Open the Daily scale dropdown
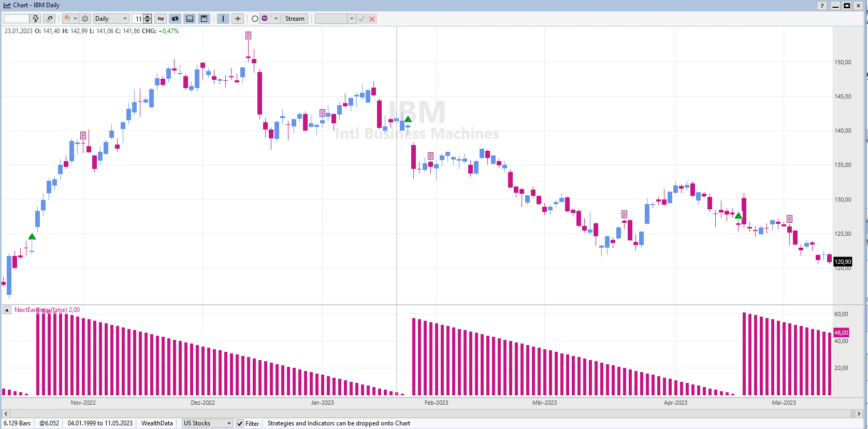This screenshot has height=429, width=868. click(x=111, y=19)
